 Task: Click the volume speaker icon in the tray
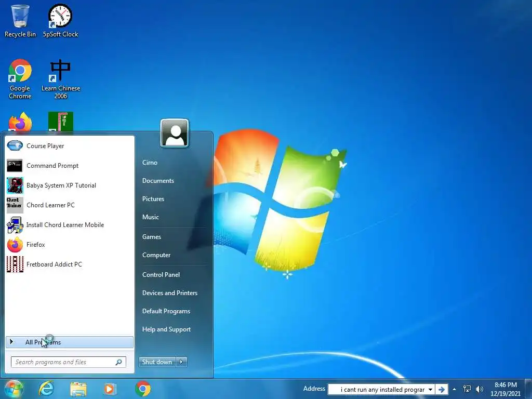click(x=480, y=389)
